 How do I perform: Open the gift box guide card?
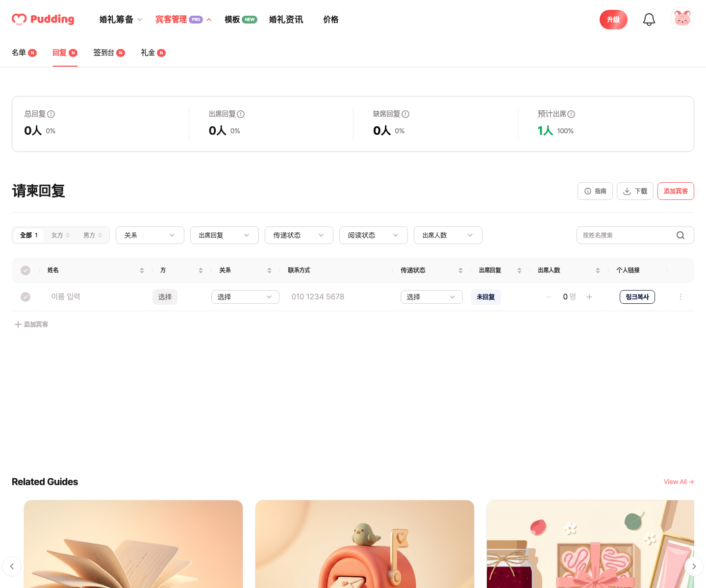tap(590, 544)
